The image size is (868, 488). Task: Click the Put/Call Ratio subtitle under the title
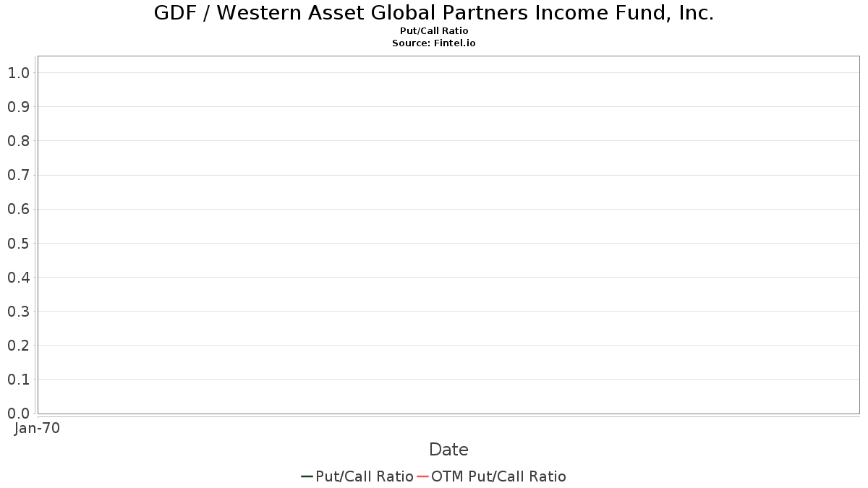pos(434,31)
